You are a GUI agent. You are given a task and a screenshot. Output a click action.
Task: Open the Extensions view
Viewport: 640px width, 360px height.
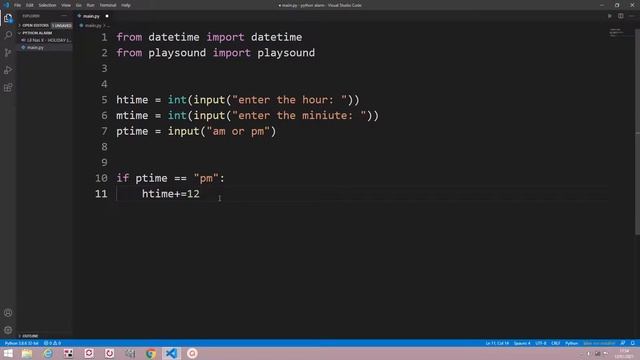point(8,88)
